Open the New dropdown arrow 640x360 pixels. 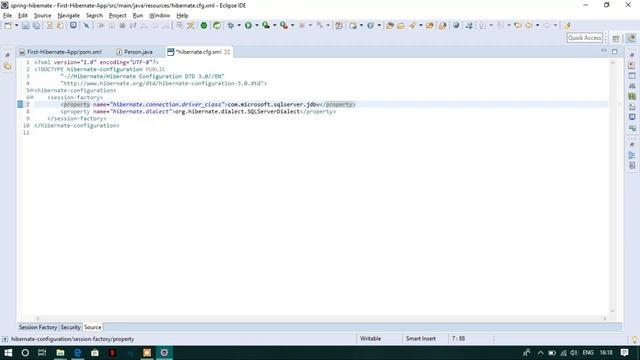(x=17, y=25)
